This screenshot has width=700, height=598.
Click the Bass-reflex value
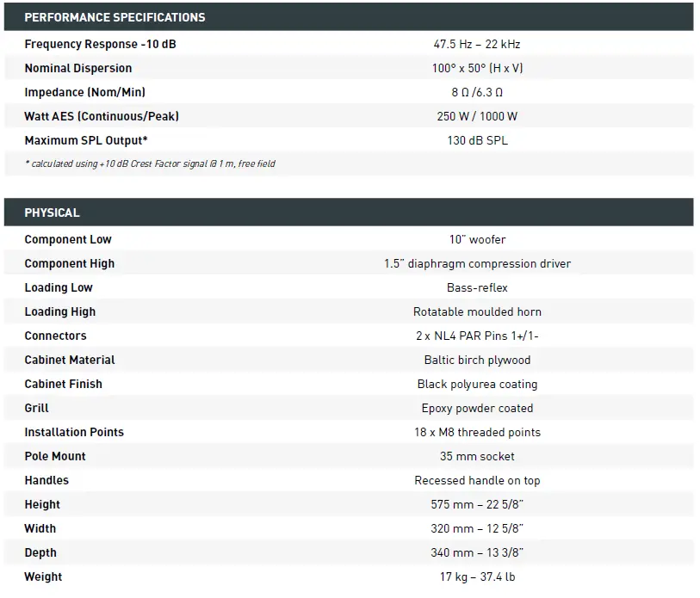477,287
